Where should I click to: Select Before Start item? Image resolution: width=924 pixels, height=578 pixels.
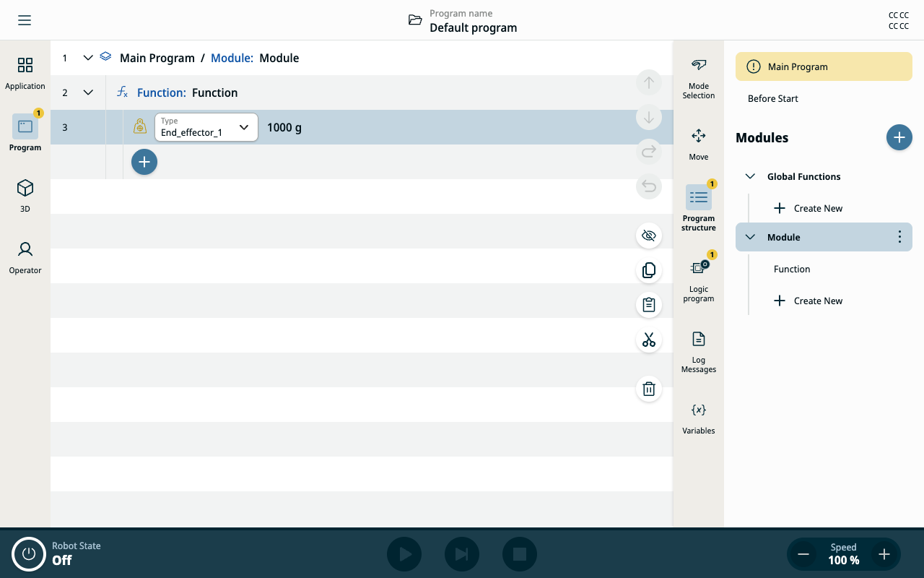point(773,98)
